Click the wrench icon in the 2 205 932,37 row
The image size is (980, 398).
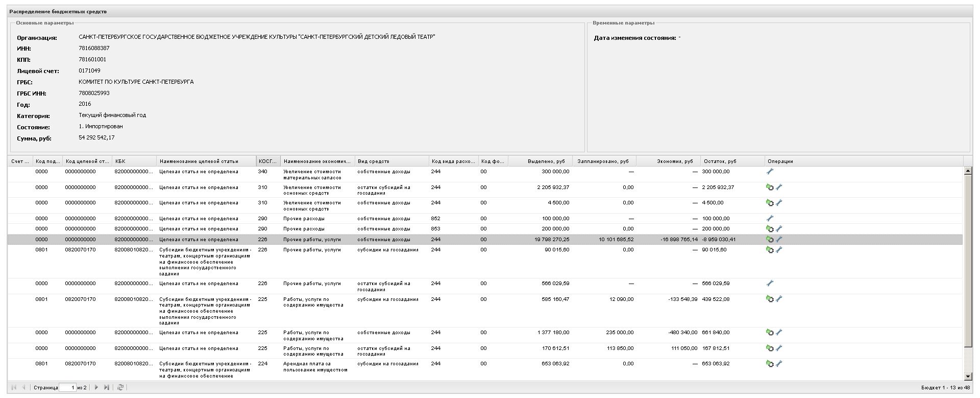(x=779, y=188)
